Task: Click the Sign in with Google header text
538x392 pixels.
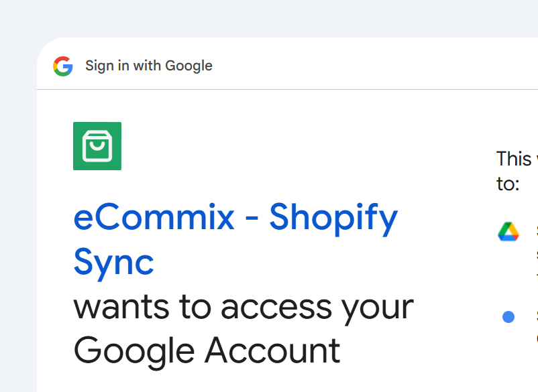Action: (x=148, y=66)
